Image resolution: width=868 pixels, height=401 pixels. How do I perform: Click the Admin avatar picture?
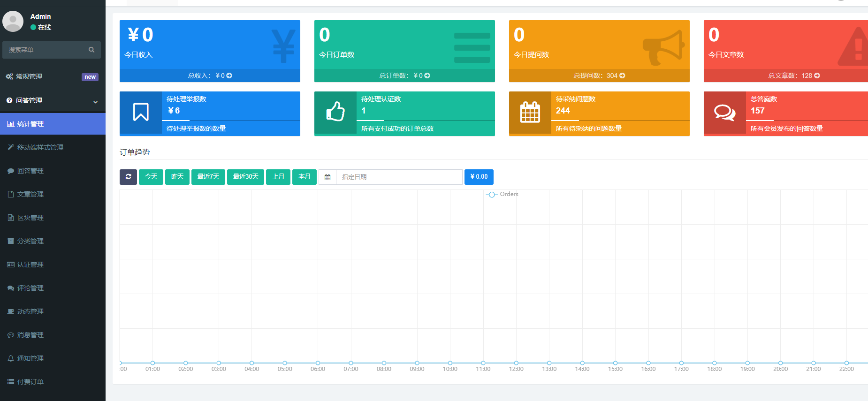pos(13,22)
